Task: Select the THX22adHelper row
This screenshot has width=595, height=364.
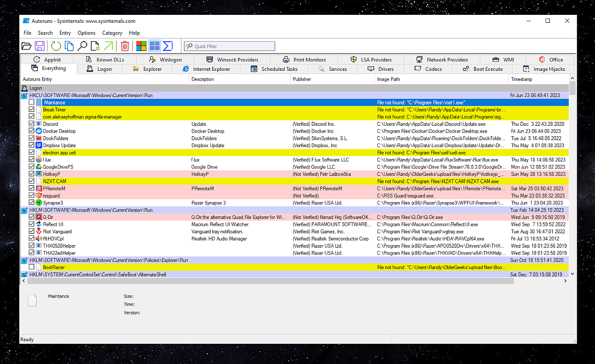Action: coord(295,253)
